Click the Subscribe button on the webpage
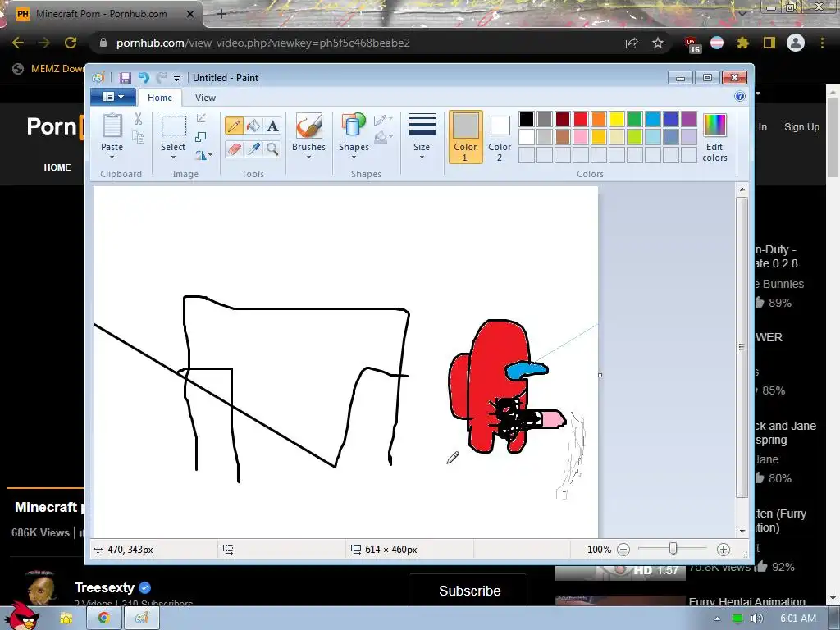Viewport: 840px width, 630px height. click(469, 591)
